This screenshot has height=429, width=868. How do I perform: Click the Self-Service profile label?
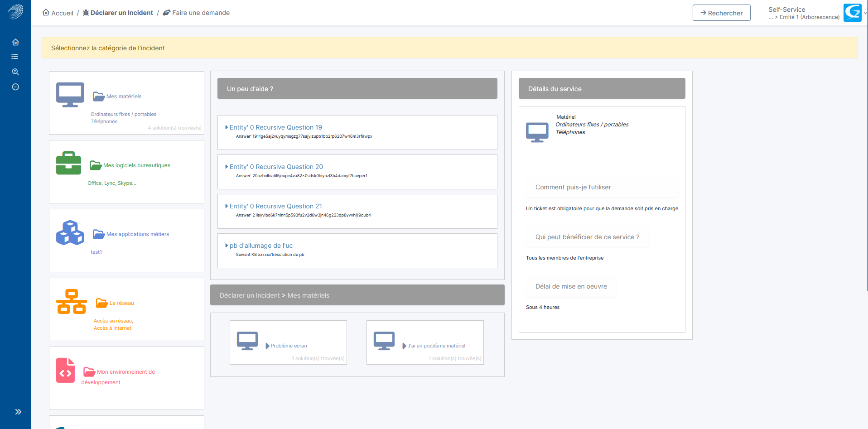pos(786,9)
